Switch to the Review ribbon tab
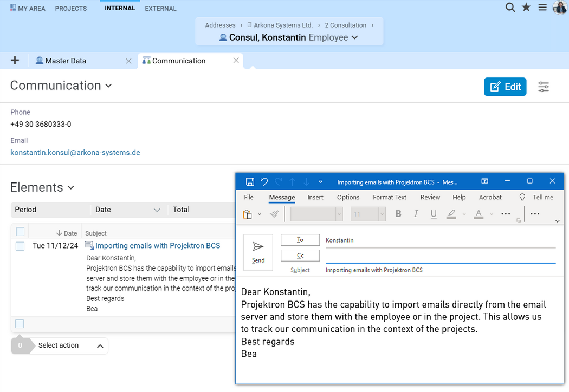The width and height of the screenshot is (569, 392). [430, 197]
